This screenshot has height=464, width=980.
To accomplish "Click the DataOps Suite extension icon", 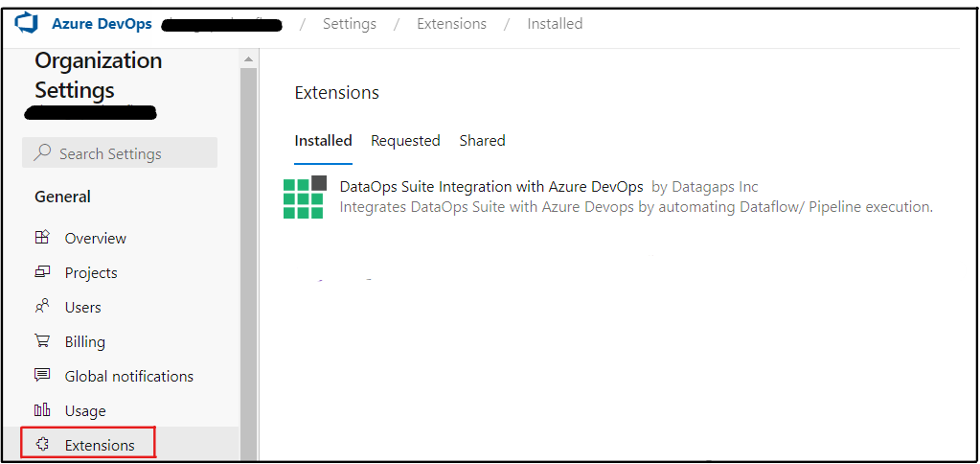I will (305, 197).
